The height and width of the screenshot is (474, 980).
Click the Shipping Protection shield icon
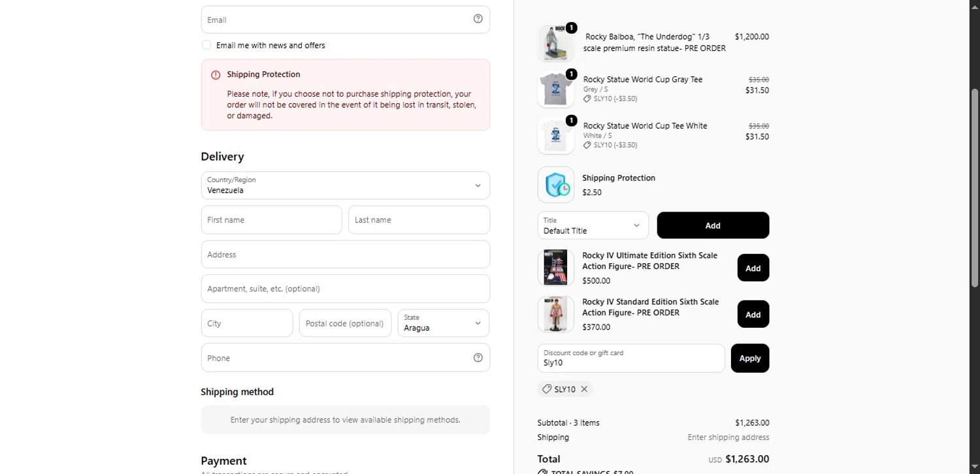click(556, 185)
